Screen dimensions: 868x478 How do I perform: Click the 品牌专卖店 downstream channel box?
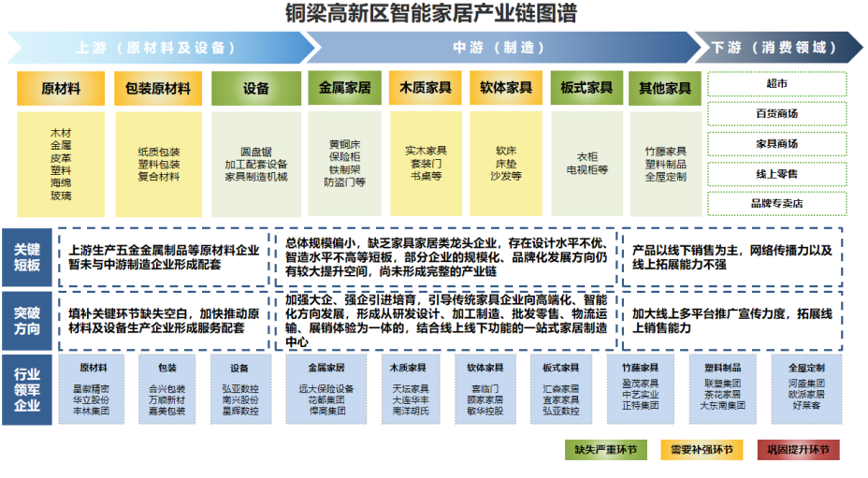pos(776,203)
